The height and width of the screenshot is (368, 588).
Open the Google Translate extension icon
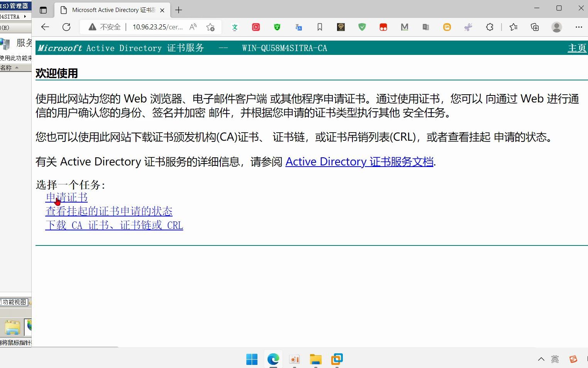pos(298,27)
